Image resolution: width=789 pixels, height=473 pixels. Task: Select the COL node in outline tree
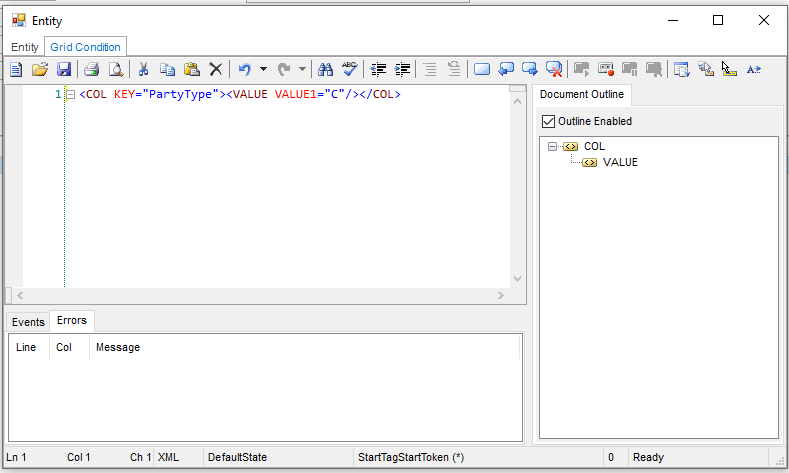coord(594,146)
